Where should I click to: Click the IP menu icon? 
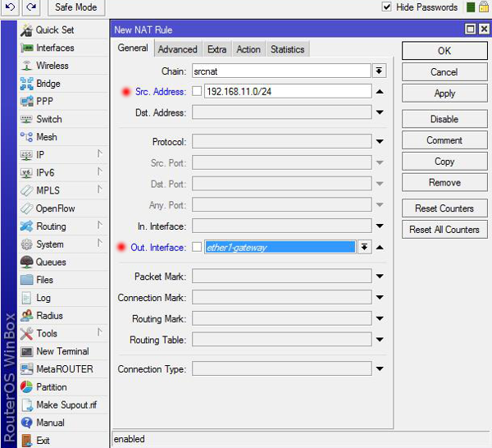click(x=27, y=155)
